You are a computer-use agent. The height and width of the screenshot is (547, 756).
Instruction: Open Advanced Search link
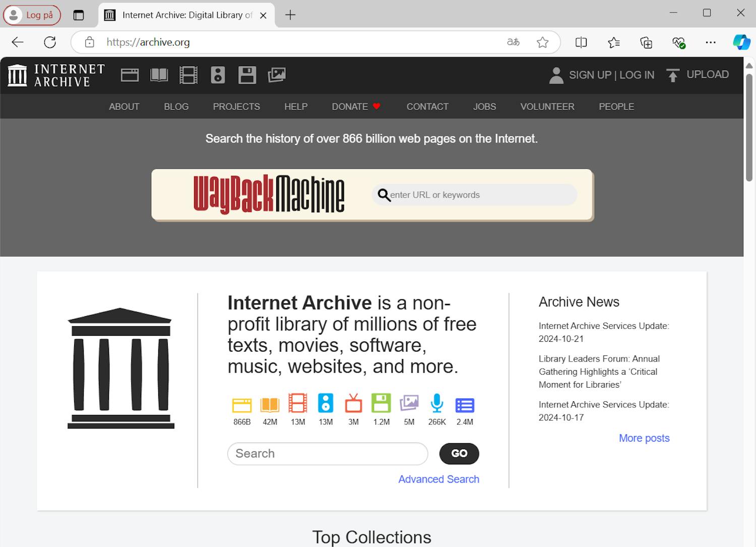point(438,479)
